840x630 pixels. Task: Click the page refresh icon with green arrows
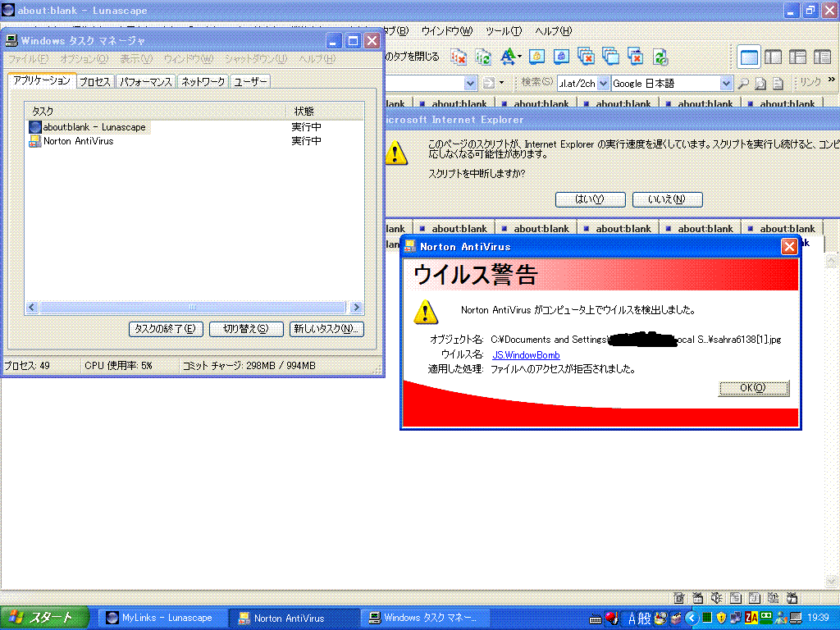point(660,57)
